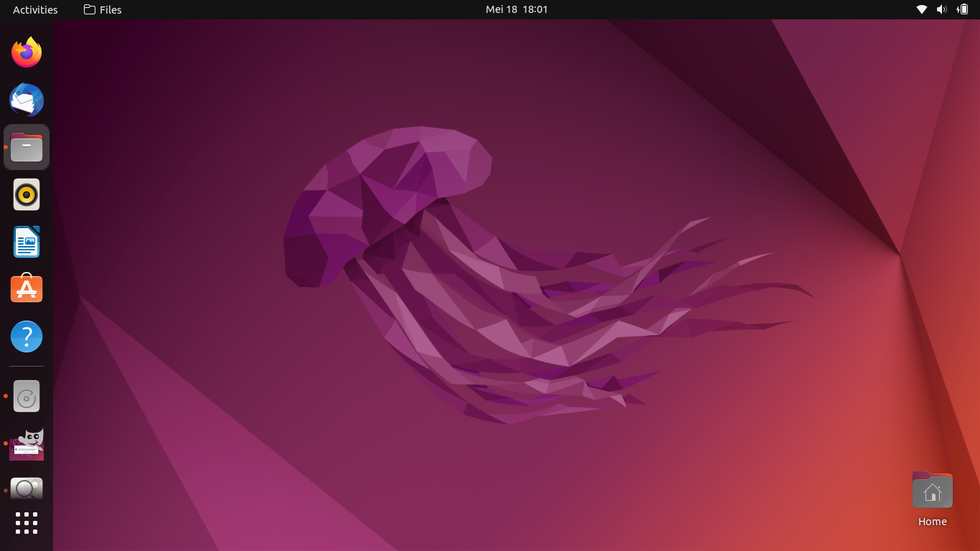This screenshot has width=980, height=551.
Task: Click the Wi-Fi network indicator
Action: pyautogui.click(x=922, y=9)
